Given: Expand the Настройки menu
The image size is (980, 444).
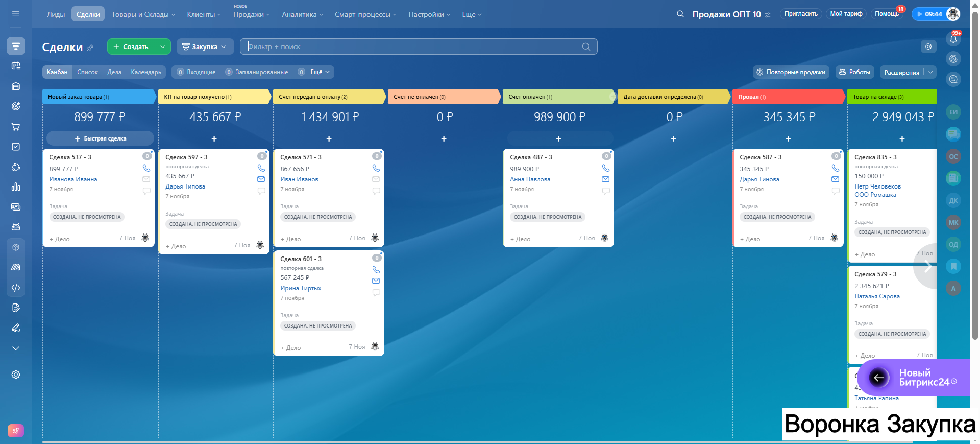Looking at the screenshot, I should tap(430, 14).
